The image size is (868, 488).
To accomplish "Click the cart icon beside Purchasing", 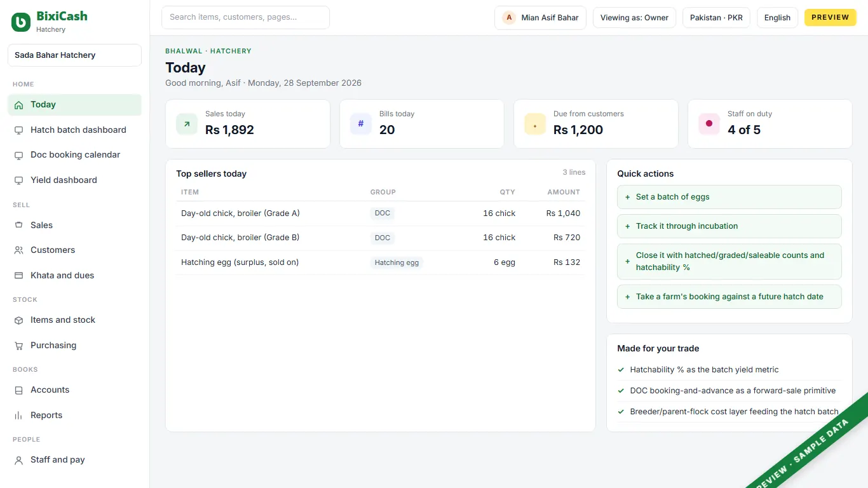I will point(18,346).
